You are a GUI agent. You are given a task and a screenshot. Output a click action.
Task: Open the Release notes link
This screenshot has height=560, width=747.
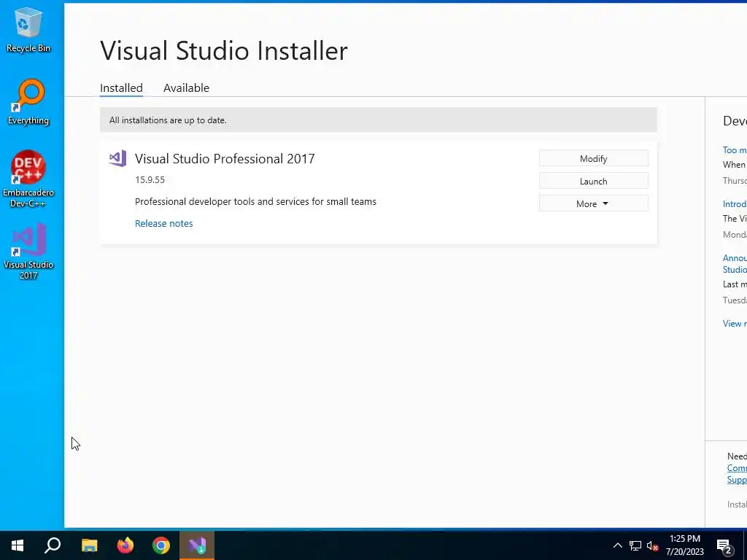164,223
